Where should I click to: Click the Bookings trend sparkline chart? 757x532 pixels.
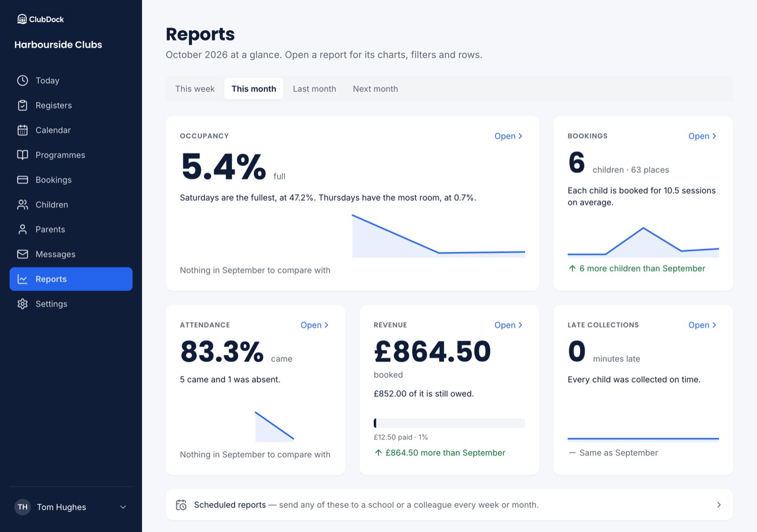coord(643,242)
